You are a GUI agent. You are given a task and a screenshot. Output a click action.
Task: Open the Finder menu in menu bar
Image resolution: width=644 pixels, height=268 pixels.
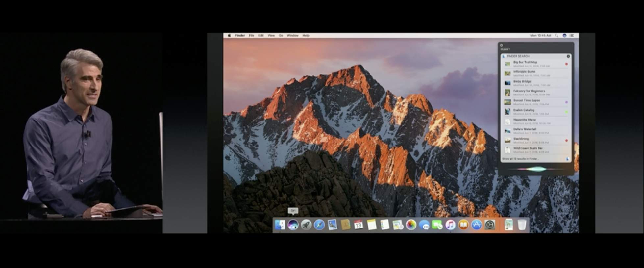240,36
